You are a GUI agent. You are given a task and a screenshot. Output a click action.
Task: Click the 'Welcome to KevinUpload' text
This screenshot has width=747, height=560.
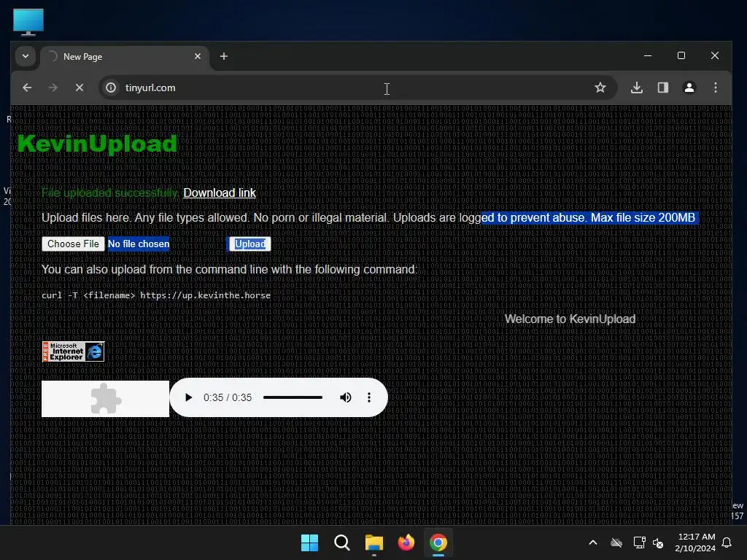pyautogui.click(x=570, y=319)
